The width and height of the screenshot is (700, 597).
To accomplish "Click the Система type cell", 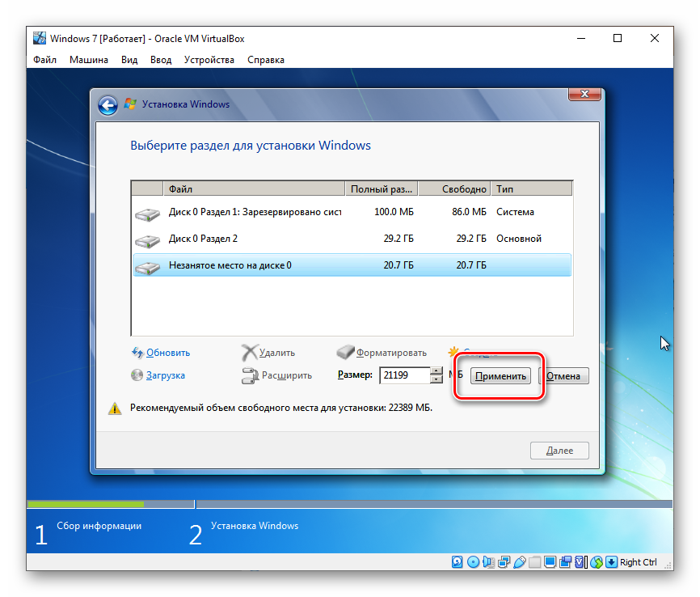I will click(515, 212).
